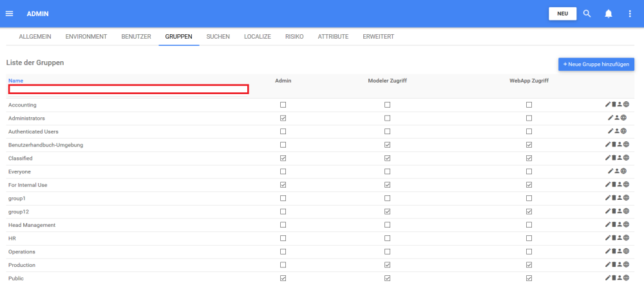This screenshot has height=283, width=644.
Task: Click the globe icon for Authenticated Users
Action: click(x=623, y=132)
